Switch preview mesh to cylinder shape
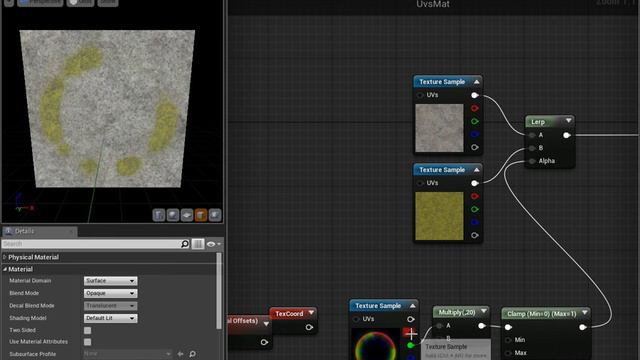640x360 pixels. click(x=159, y=215)
